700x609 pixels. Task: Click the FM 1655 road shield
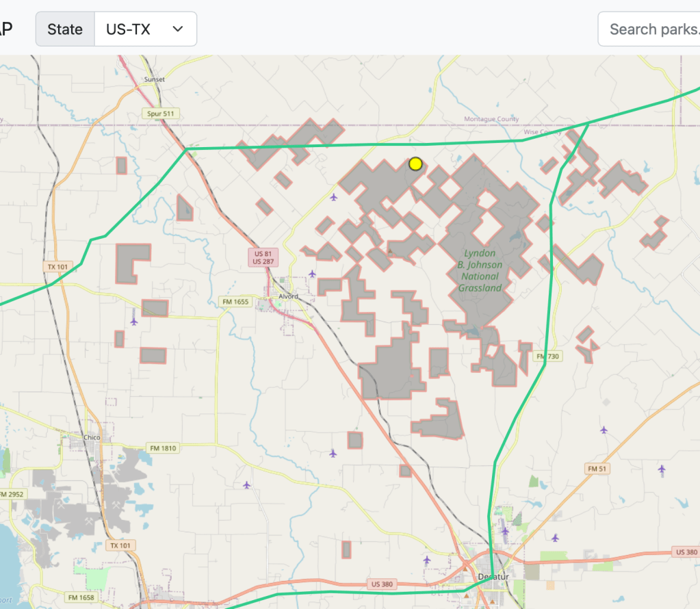pos(236,301)
